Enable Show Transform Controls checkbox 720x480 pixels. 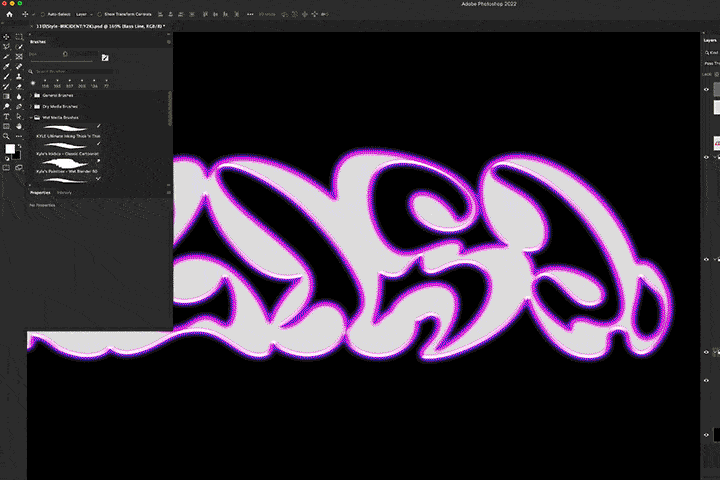99,14
